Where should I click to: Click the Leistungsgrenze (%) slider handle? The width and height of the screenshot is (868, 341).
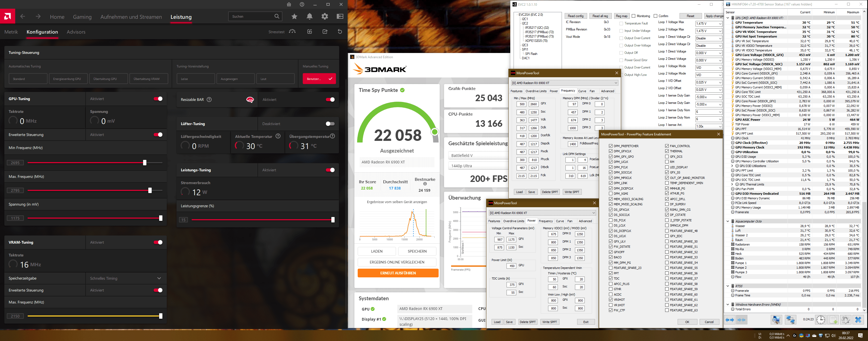pos(333,220)
